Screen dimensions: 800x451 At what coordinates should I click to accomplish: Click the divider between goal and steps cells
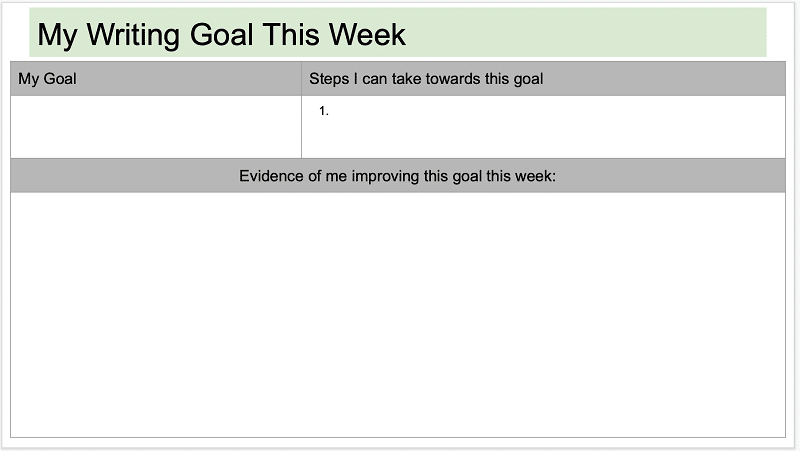point(301,127)
